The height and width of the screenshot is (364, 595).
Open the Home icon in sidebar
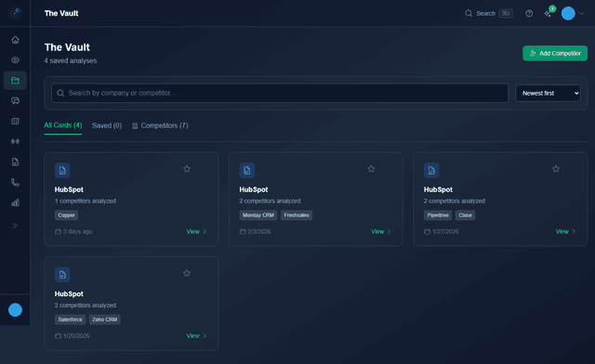(15, 40)
